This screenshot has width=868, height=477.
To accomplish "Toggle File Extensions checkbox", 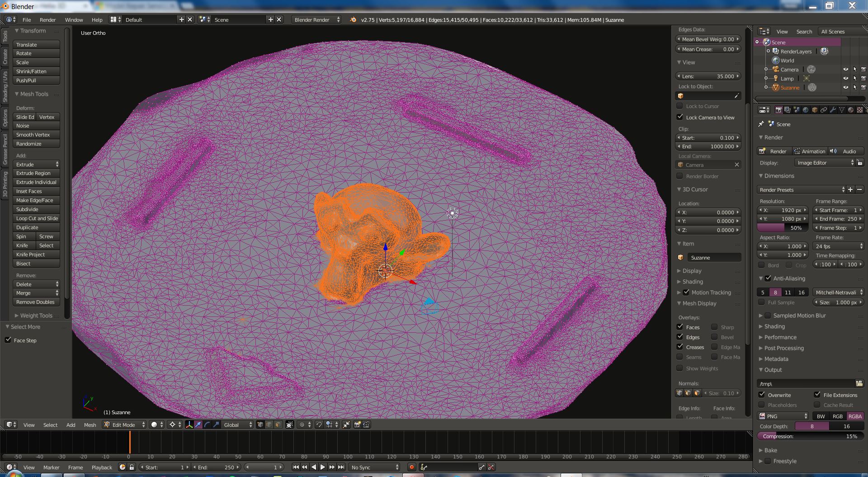I will (x=817, y=395).
